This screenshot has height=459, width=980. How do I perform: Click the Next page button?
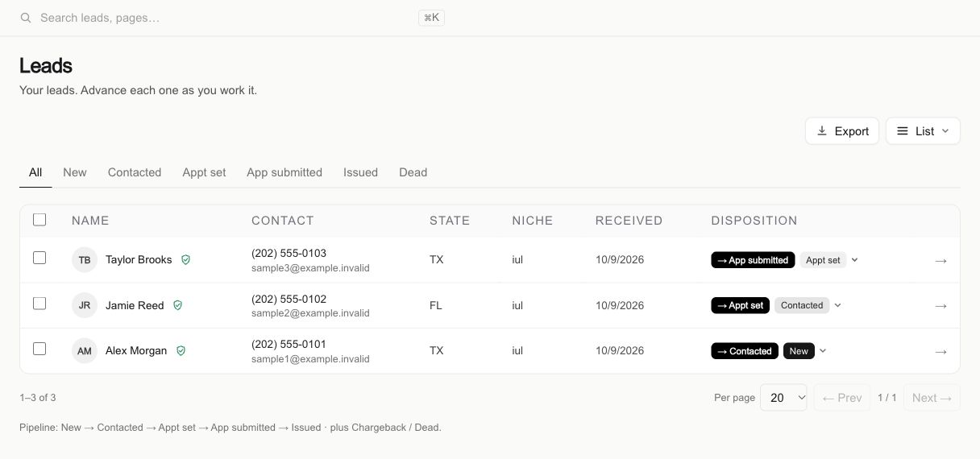pyautogui.click(x=932, y=398)
